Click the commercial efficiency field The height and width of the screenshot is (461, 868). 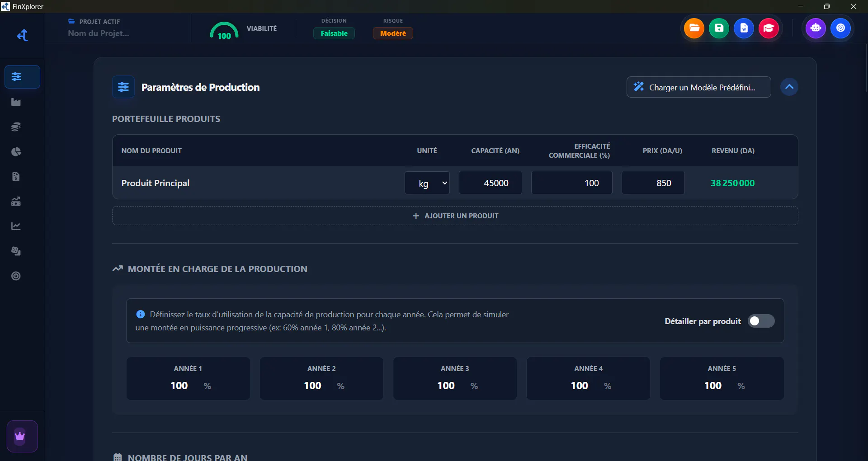(x=572, y=183)
